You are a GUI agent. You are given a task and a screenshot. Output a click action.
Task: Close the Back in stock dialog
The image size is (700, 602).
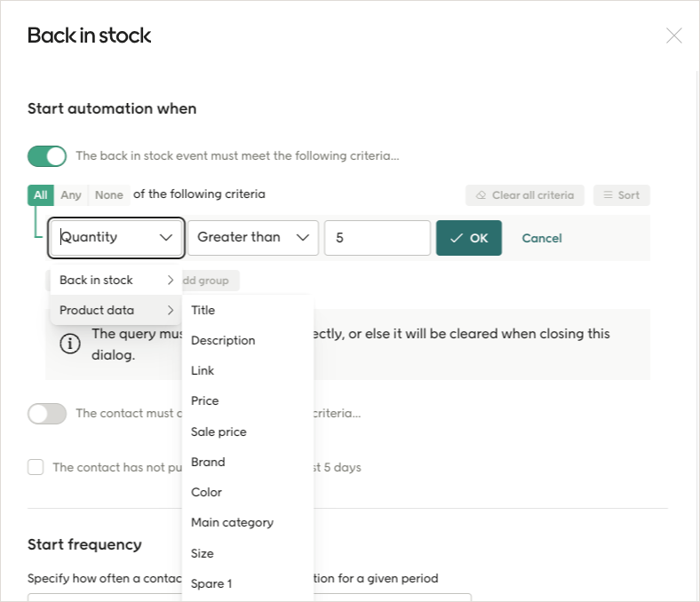coord(674,36)
